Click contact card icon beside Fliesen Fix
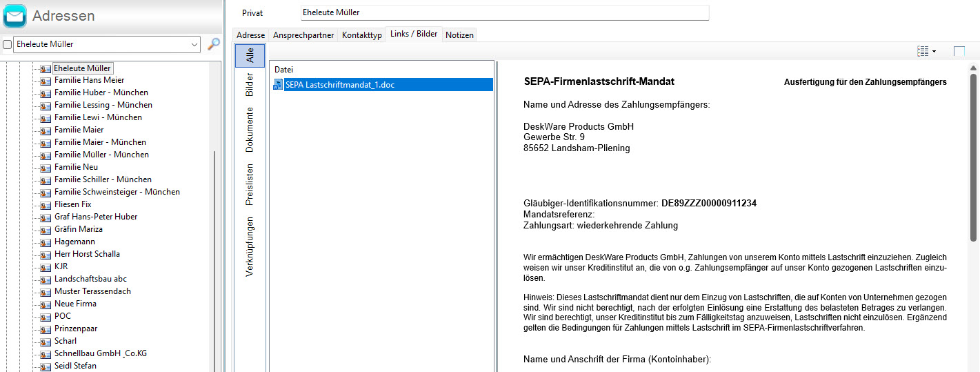The width and height of the screenshot is (980, 372). click(x=46, y=205)
